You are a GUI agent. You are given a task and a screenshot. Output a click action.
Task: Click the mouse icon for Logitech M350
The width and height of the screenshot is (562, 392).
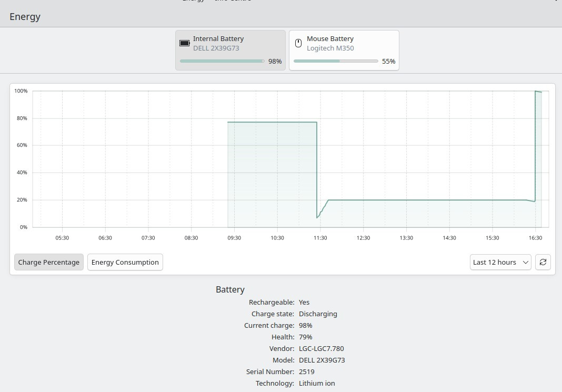pyautogui.click(x=298, y=43)
